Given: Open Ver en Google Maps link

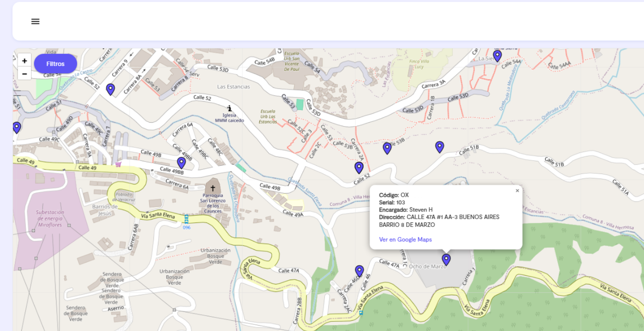Looking at the screenshot, I should coord(405,239).
